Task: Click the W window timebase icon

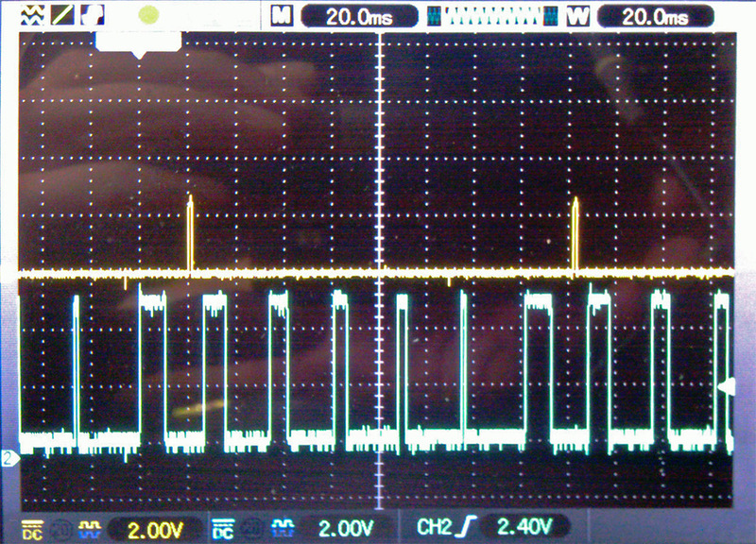Action: click(579, 14)
